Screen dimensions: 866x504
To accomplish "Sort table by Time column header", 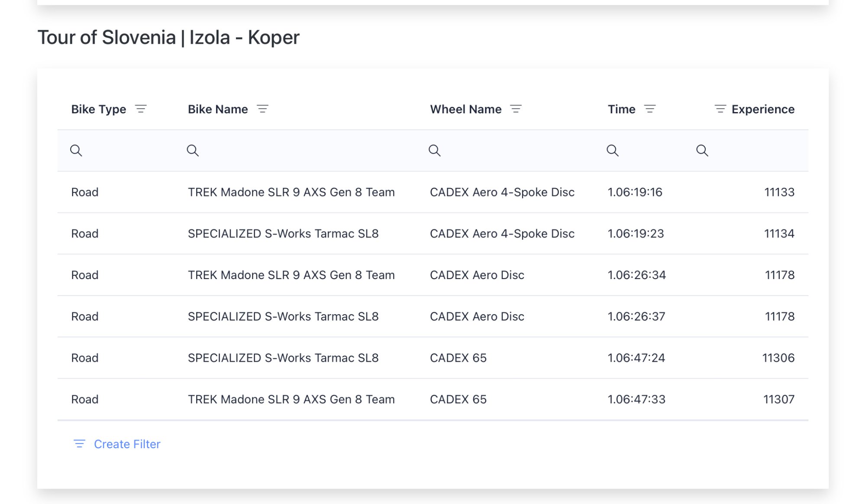I will (621, 109).
